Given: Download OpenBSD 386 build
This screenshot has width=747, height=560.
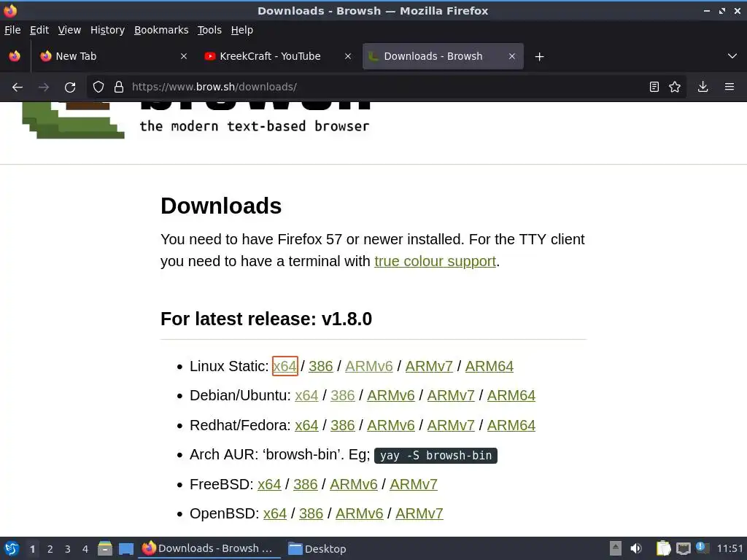Looking at the screenshot, I should tap(311, 514).
